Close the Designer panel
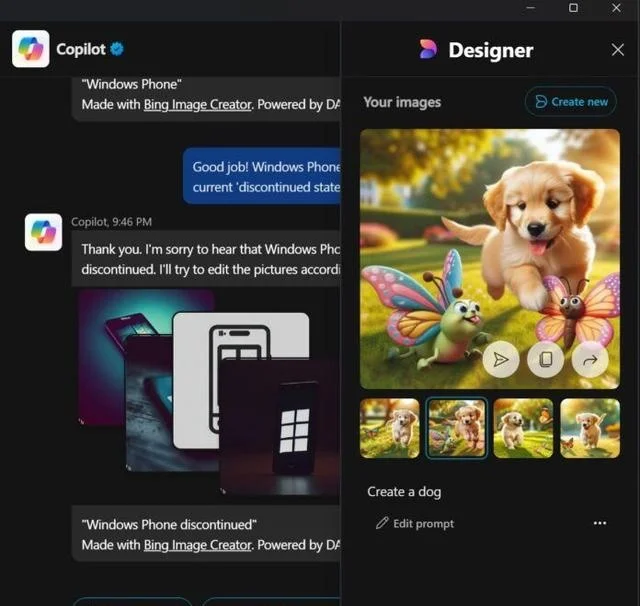This screenshot has height=606, width=640. (x=618, y=50)
